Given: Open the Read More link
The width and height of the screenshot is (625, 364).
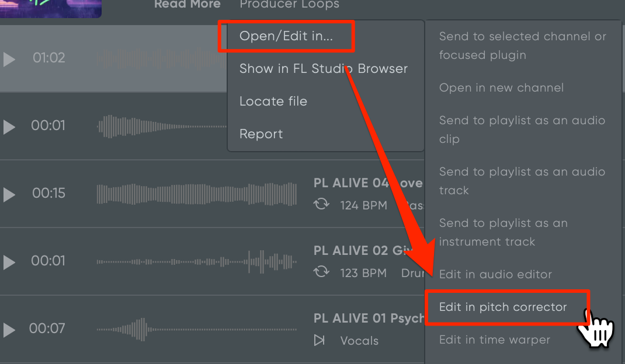Looking at the screenshot, I should pyautogui.click(x=187, y=5).
